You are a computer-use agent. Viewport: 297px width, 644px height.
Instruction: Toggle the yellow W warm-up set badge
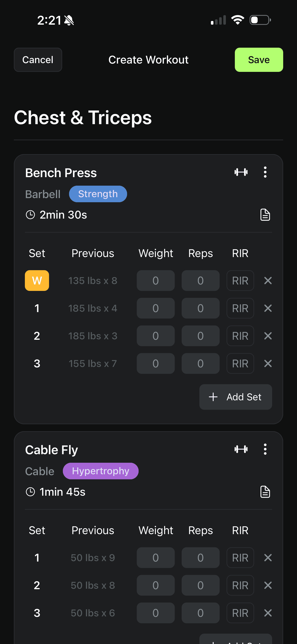[x=37, y=281]
